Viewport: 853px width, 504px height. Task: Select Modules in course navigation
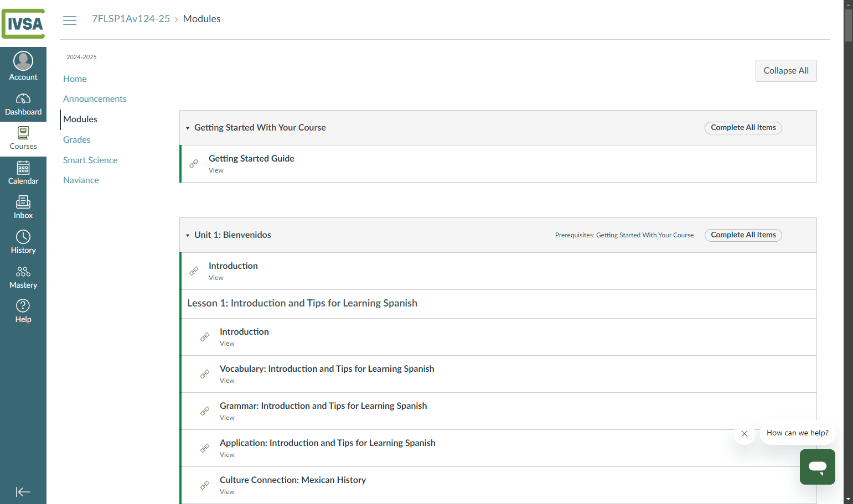(x=80, y=119)
